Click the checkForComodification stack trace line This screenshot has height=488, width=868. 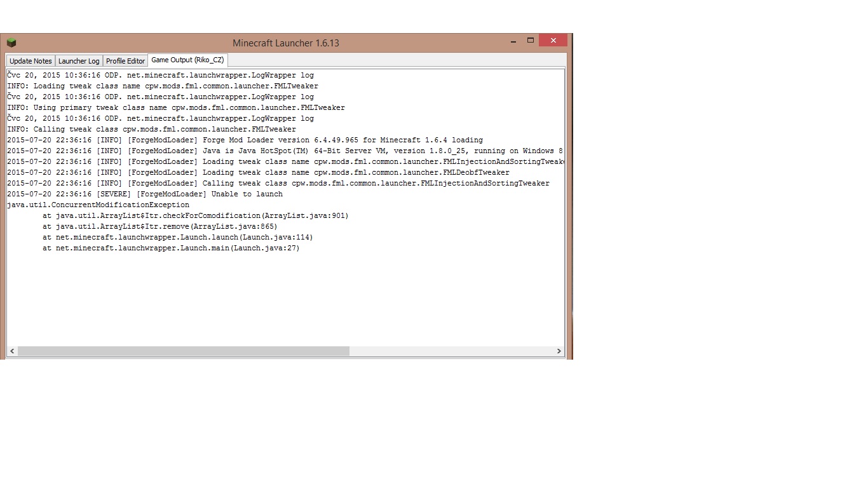pos(196,216)
